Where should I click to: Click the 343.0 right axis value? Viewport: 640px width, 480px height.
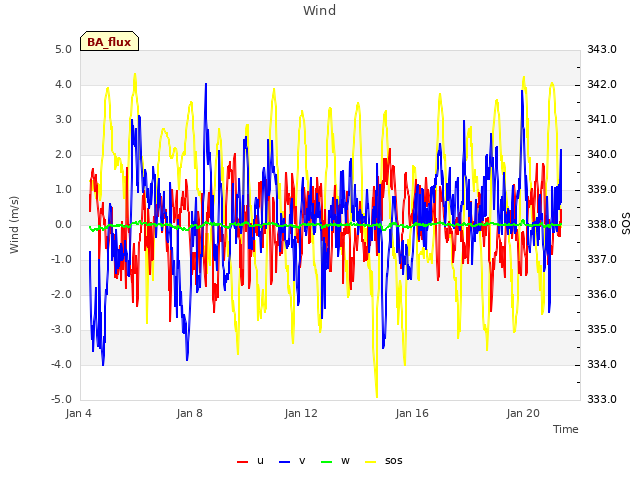[602, 49]
